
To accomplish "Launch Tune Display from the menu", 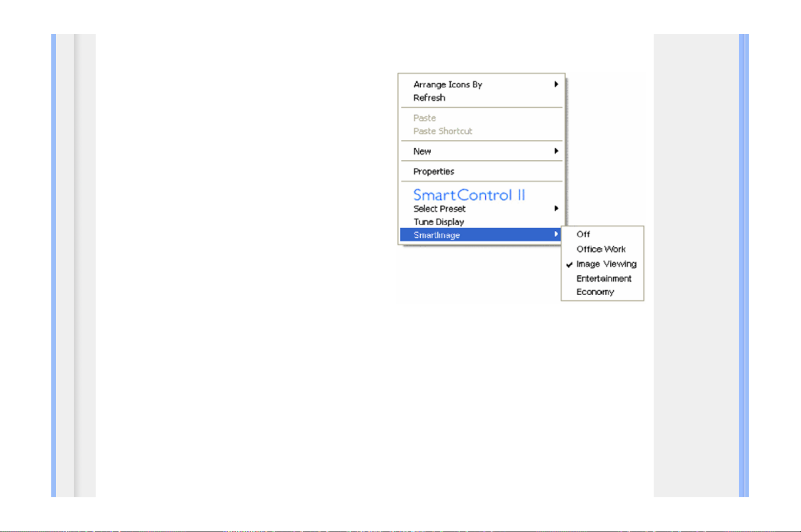I will click(438, 222).
